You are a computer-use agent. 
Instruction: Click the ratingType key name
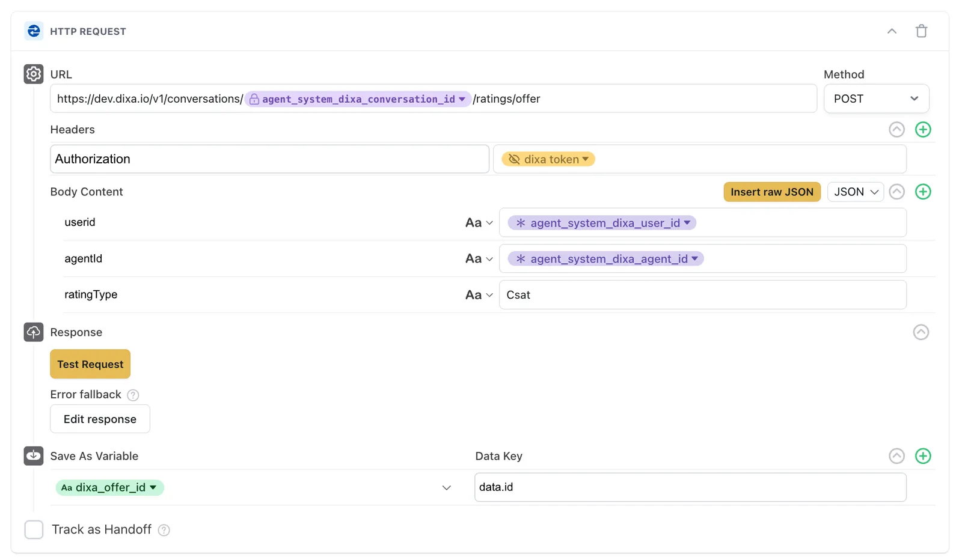click(x=91, y=294)
